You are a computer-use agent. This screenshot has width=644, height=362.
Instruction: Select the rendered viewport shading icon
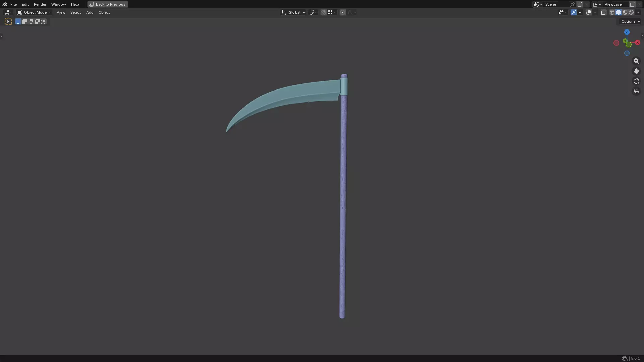tap(631, 12)
